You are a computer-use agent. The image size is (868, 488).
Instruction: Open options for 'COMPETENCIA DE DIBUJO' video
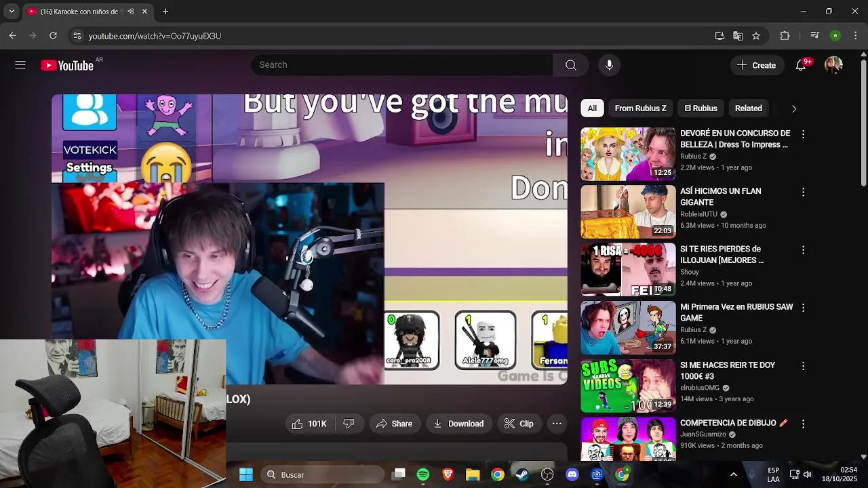(x=803, y=424)
